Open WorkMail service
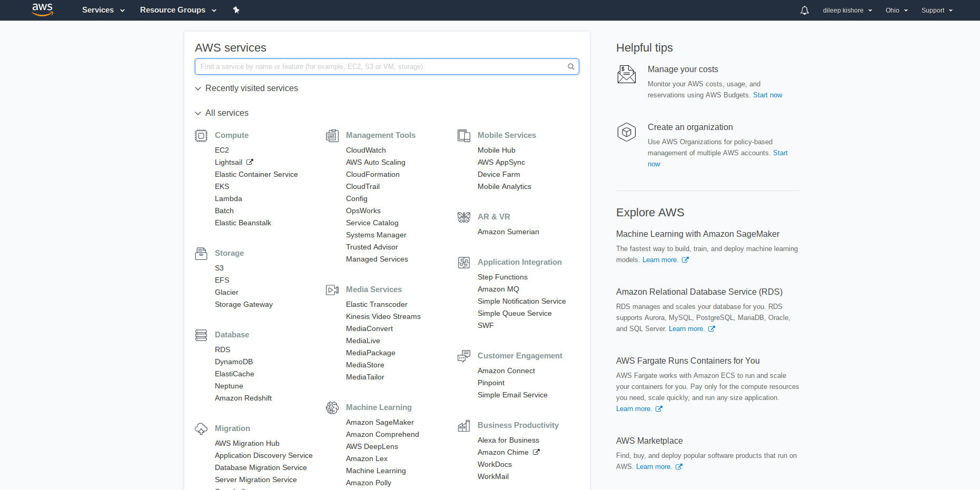 click(x=493, y=477)
